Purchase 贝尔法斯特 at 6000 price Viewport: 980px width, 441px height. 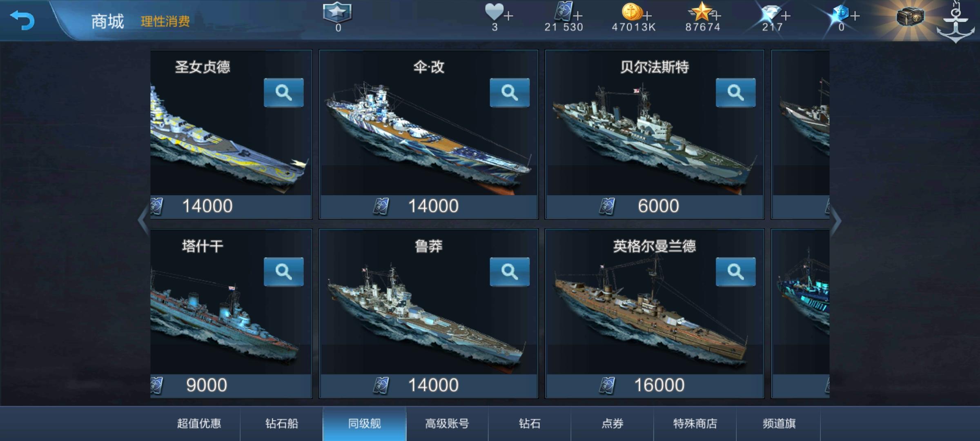(x=655, y=206)
